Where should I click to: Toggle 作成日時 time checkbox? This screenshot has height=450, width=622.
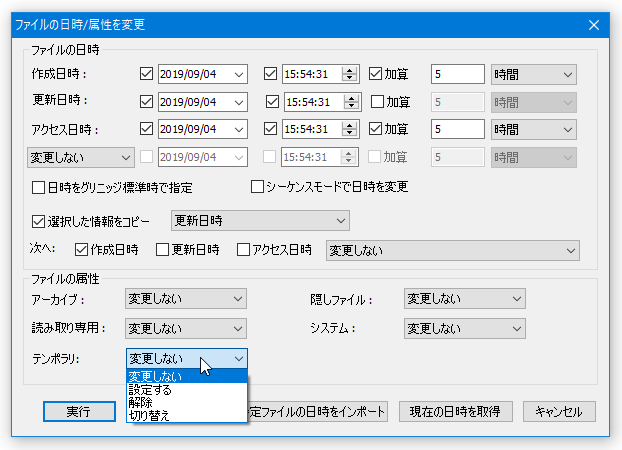(x=270, y=74)
